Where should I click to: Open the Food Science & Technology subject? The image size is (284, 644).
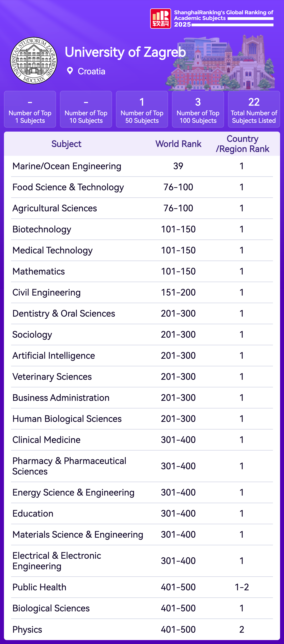[x=68, y=187]
